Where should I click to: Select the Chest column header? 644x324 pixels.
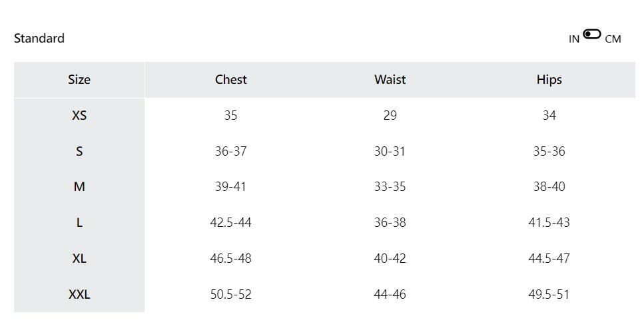[x=230, y=80]
